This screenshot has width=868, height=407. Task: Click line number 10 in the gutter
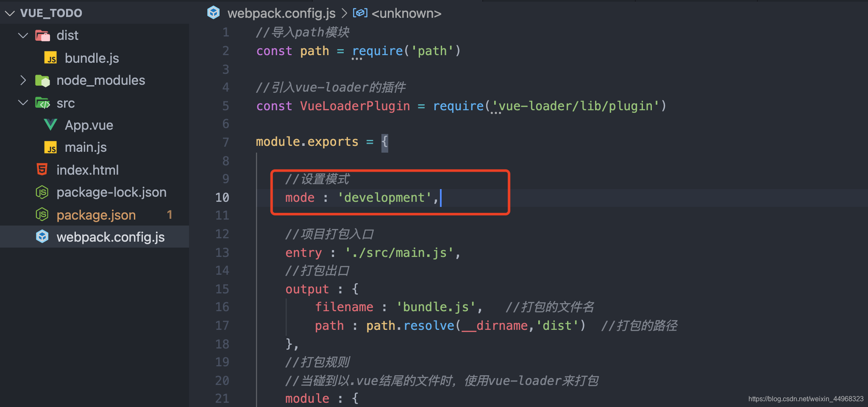click(222, 198)
